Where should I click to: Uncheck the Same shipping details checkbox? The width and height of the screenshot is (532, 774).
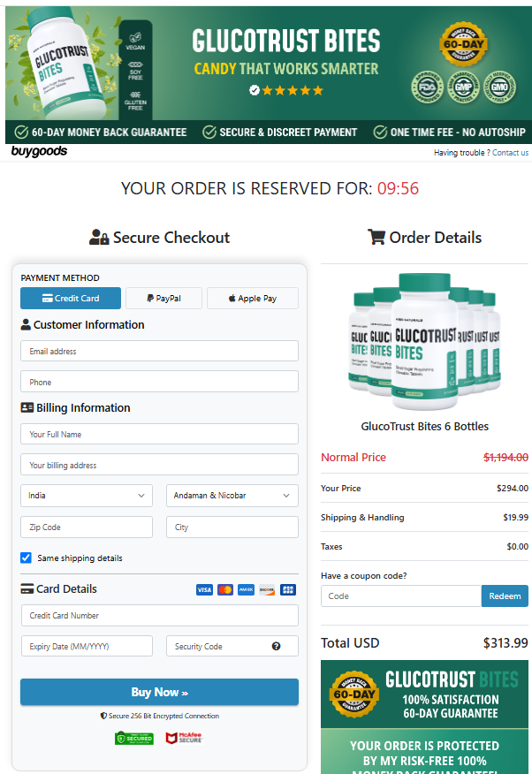(26, 558)
